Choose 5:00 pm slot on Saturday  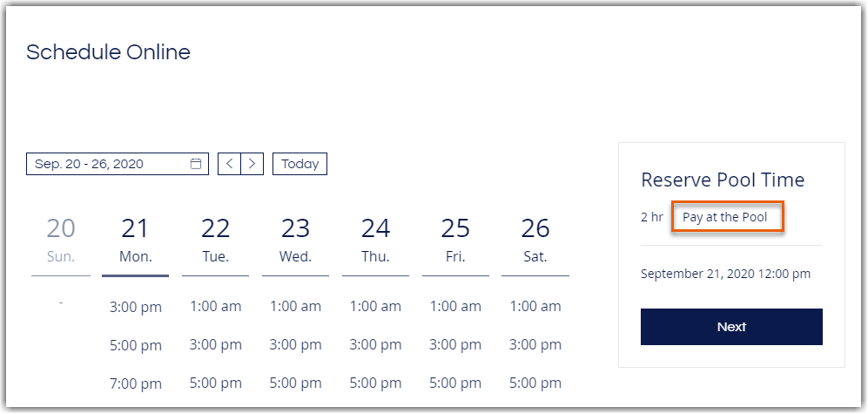pyautogui.click(x=535, y=383)
